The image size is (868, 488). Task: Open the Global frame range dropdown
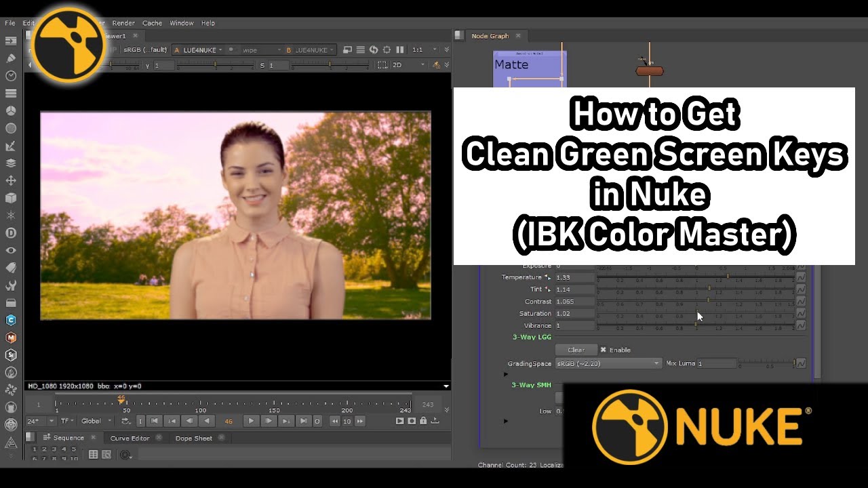point(97,421)
